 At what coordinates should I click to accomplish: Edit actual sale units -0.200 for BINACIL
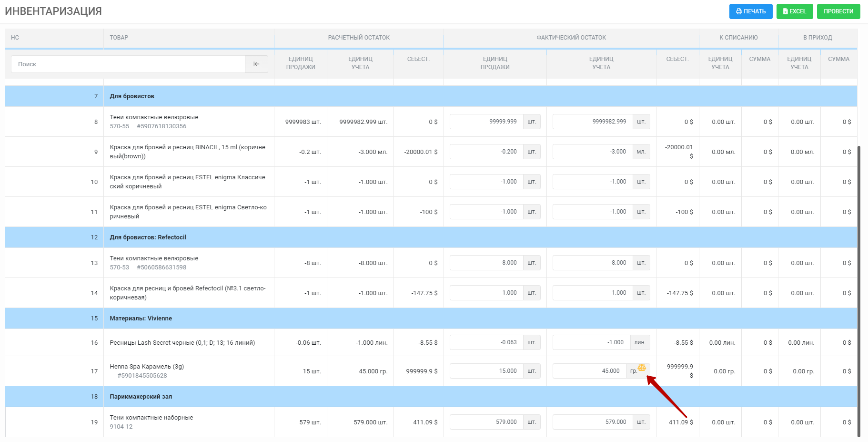pos(486,152)
